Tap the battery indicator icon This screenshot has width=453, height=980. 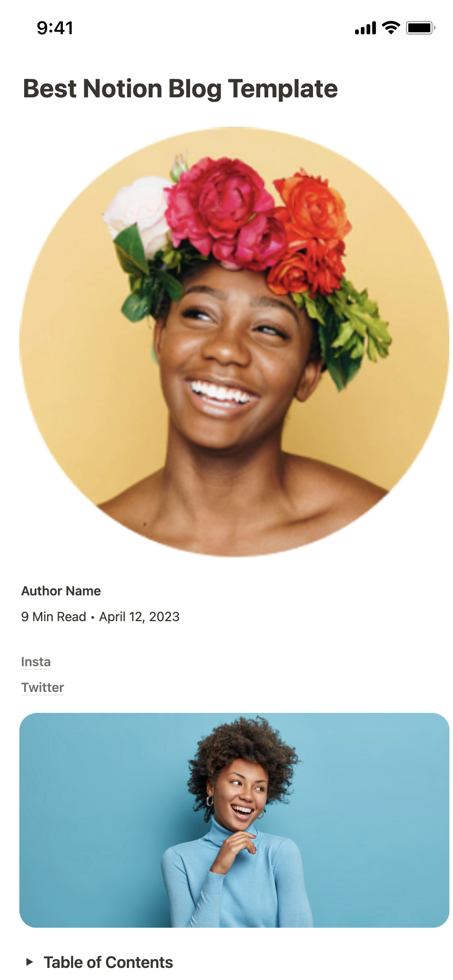point(420,28)
